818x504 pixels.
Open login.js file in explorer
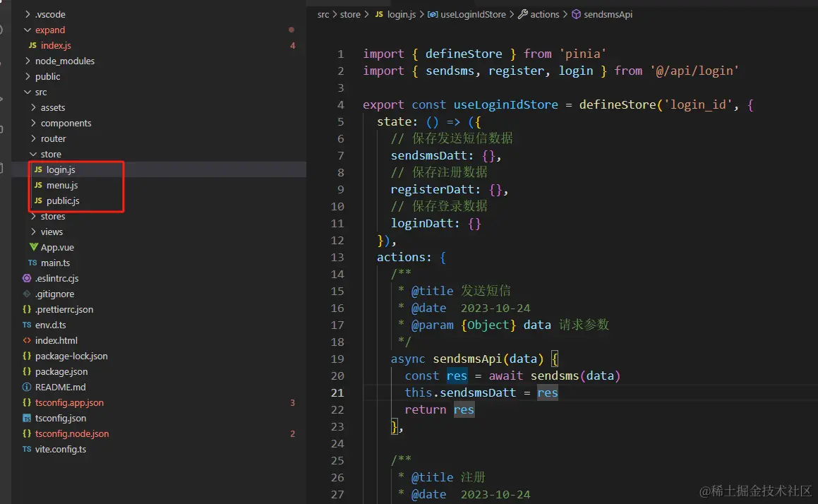(x=61, y=169)
